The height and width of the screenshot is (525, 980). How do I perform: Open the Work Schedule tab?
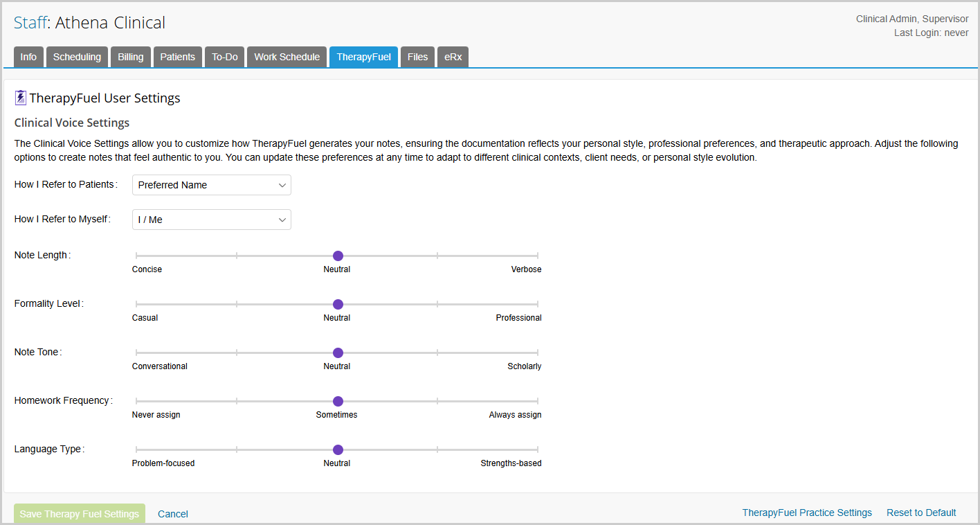(x=287, y=57)
